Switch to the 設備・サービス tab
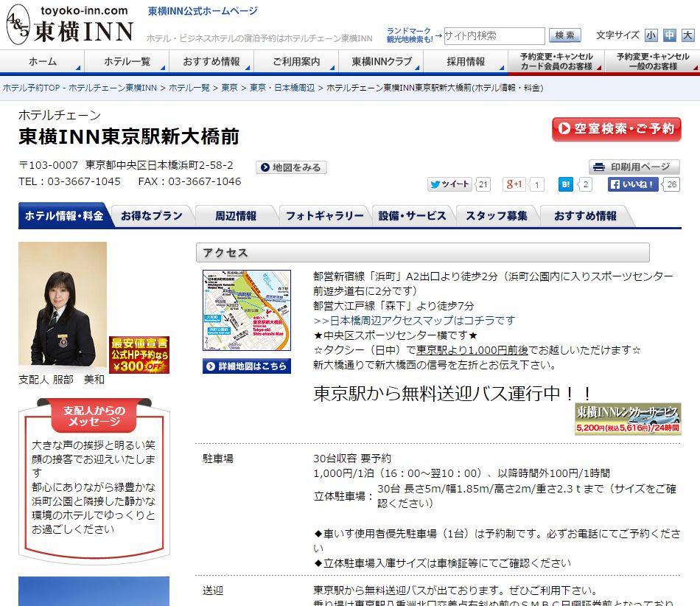This screenshot has height=606, width=700. [x=413, y=216]
